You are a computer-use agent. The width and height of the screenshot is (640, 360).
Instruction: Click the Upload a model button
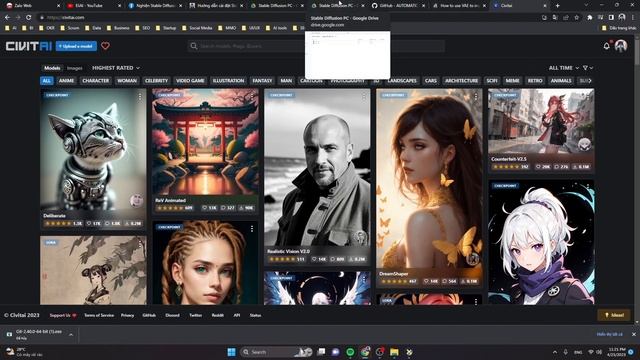(76, 46)
